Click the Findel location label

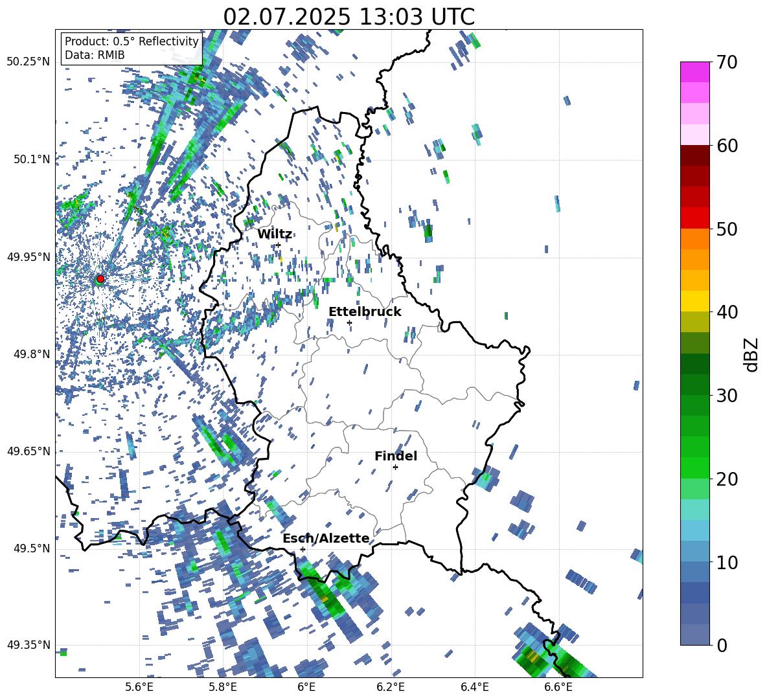[x=396, y=456]
